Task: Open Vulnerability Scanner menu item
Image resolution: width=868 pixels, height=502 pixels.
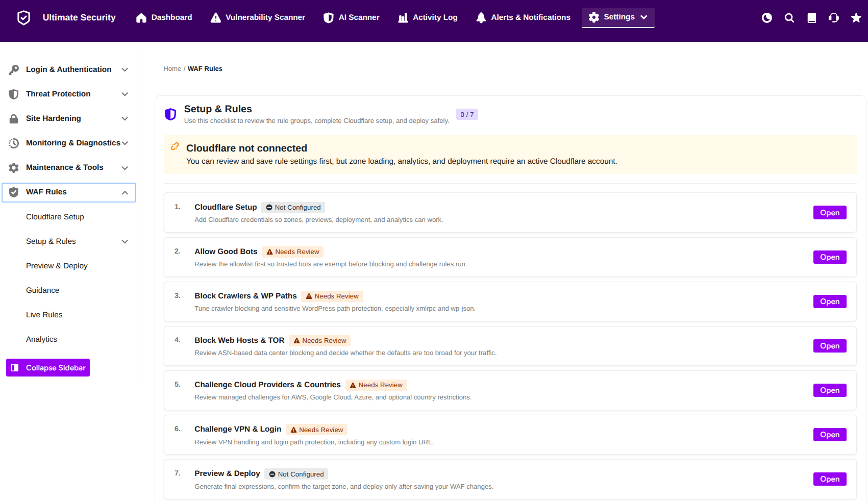Action: coord(258,18)
